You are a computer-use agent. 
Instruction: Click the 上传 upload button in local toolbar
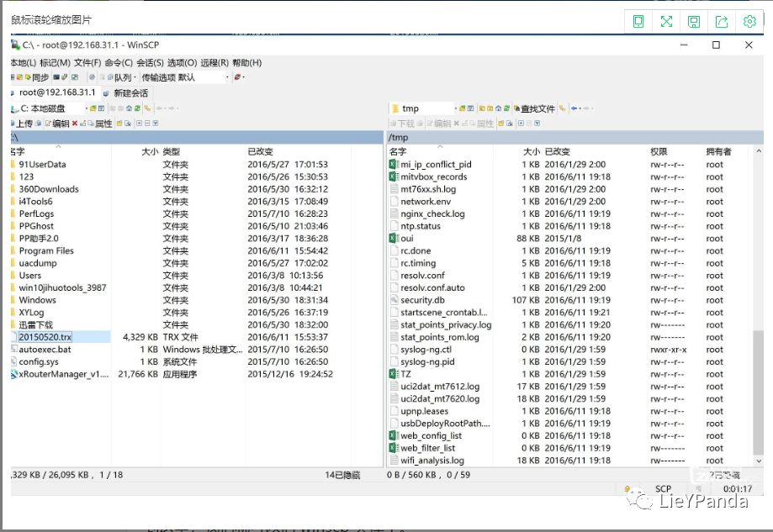pyautogui.click(x=21, y=124)
